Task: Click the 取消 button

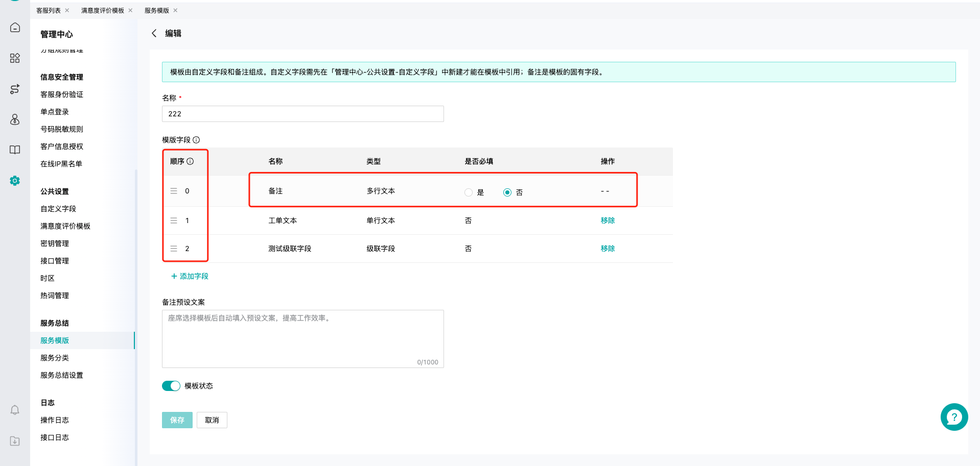Action: click(x=212, y=420)
